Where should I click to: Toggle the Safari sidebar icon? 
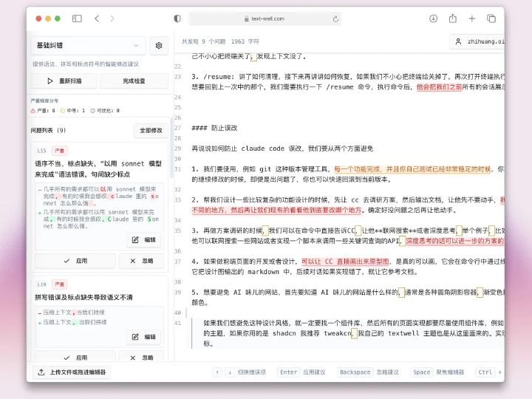[x=77, y=18]
